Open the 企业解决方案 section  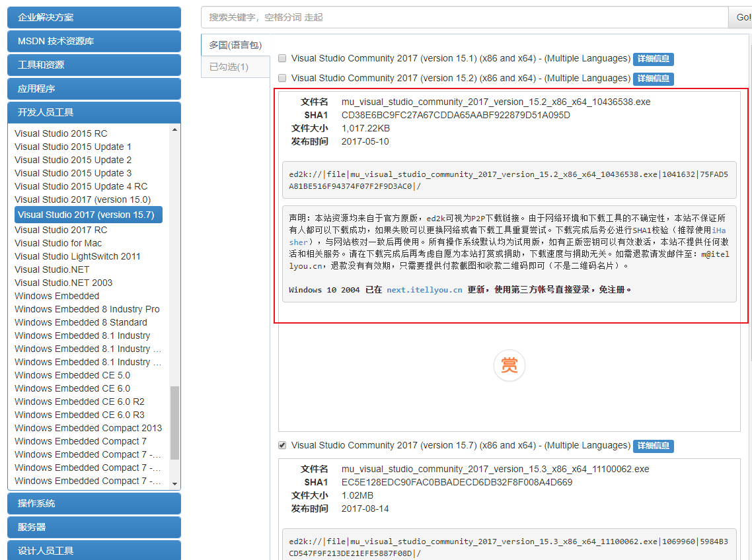94,17
